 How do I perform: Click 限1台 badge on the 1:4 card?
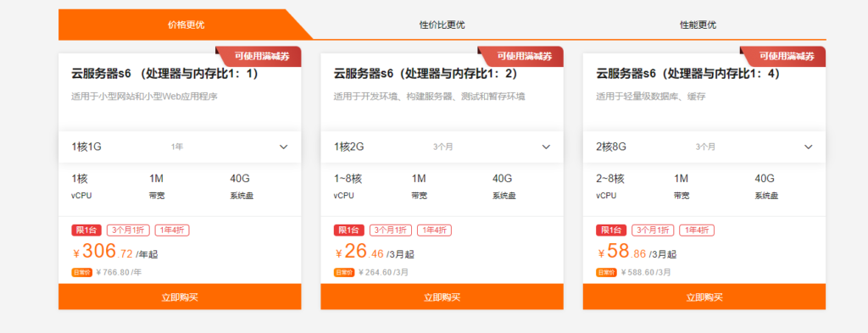pyautogui.click(x=611, y=230)
